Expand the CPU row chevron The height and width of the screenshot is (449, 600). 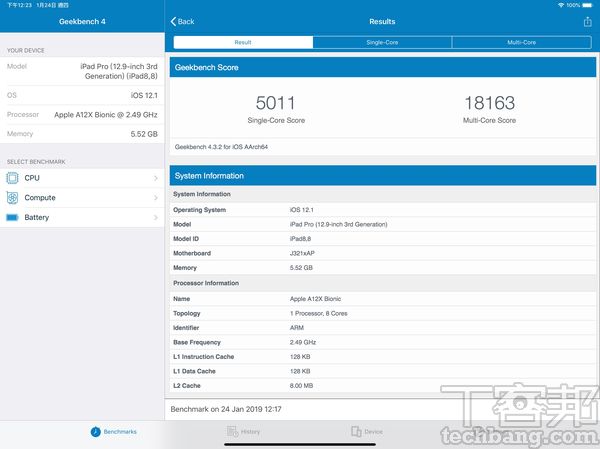pyautogui.click(x=156, y=178)
